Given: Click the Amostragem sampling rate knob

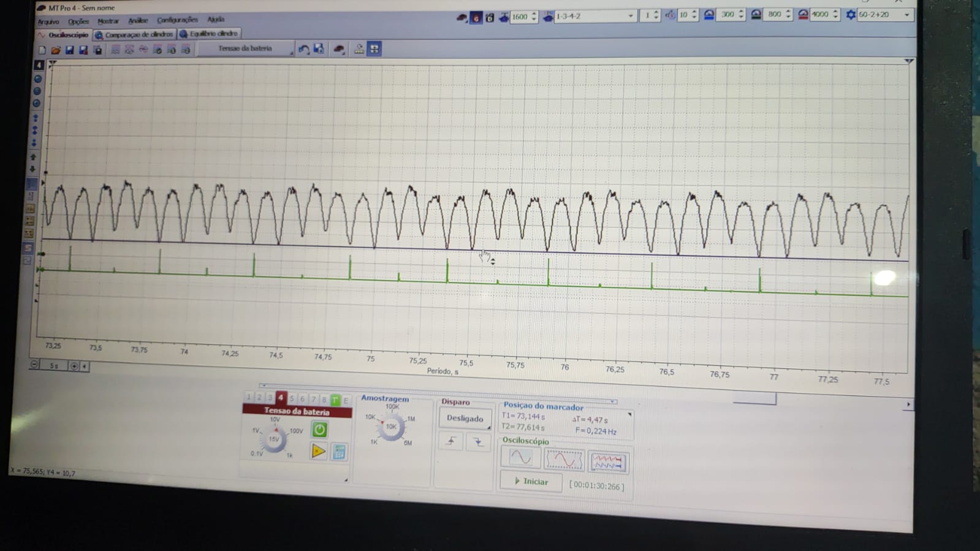Looking at the screenshot, I should pyautogui.click(x=391, y=427).
